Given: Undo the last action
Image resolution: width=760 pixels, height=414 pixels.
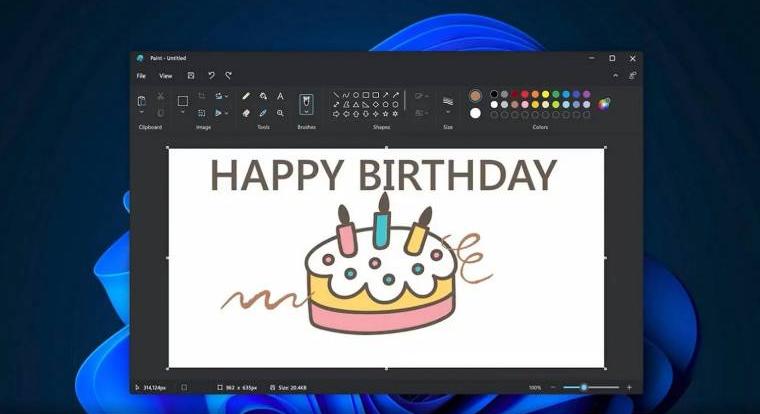Looking at the screenshot, I should [x=211, y=75].
